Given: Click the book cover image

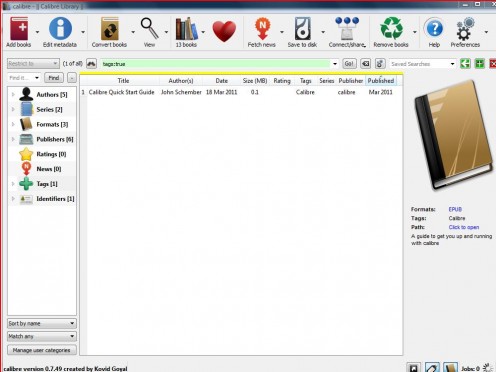Looking at the screenshot, I should pos(454,136).
